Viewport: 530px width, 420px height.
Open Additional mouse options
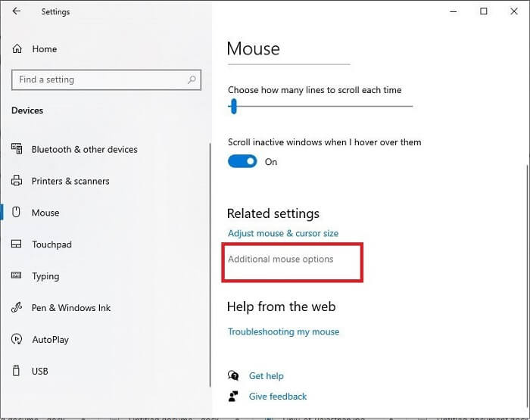pos(281,259)
